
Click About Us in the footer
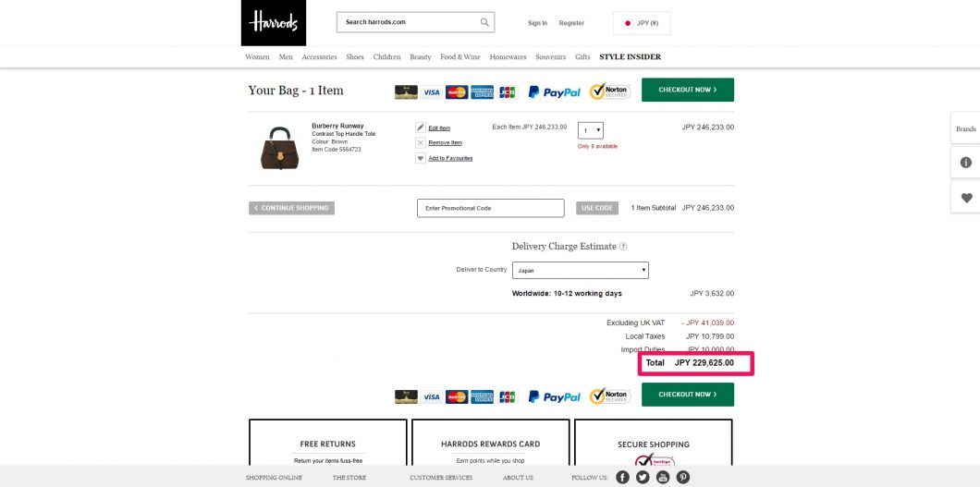[x=518, y=478]
